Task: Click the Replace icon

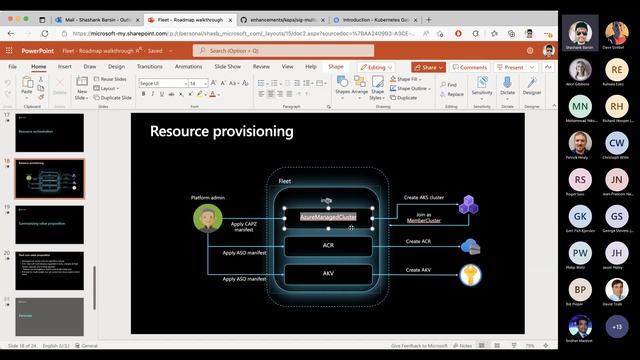Action: coord(444,94)
